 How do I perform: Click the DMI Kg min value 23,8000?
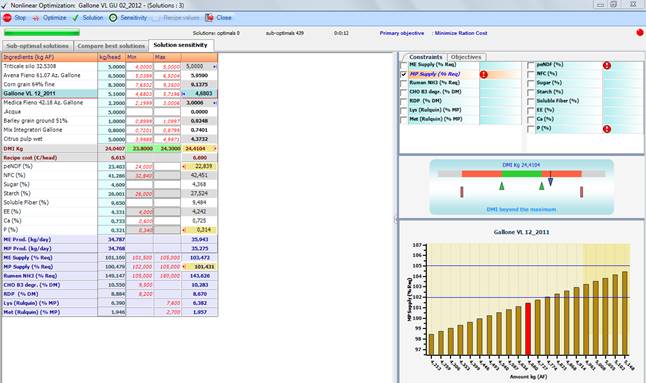coord(139,148)
